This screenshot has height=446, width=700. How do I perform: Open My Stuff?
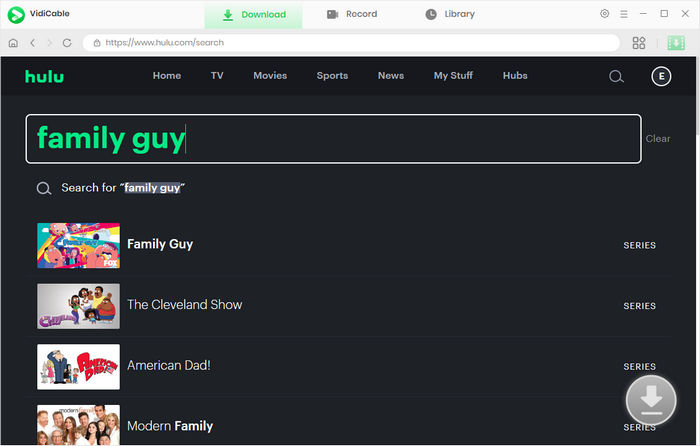pyautogui.click(x=453, y=76)
